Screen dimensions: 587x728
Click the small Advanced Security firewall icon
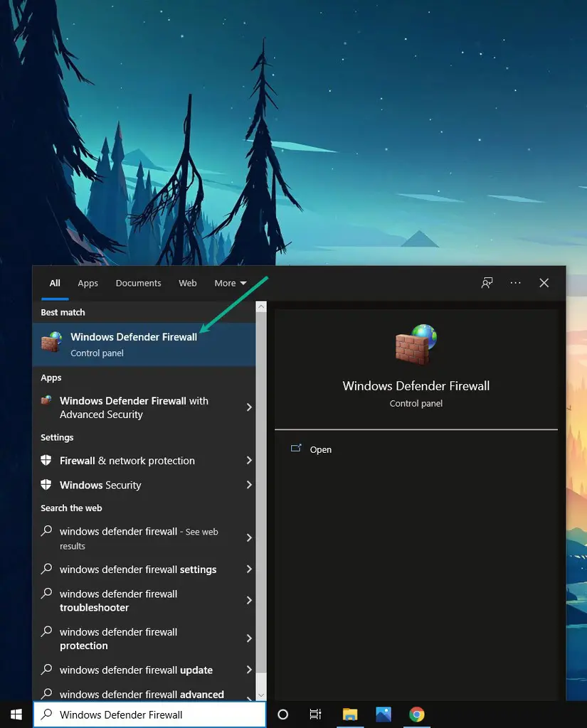click(46, 400)
